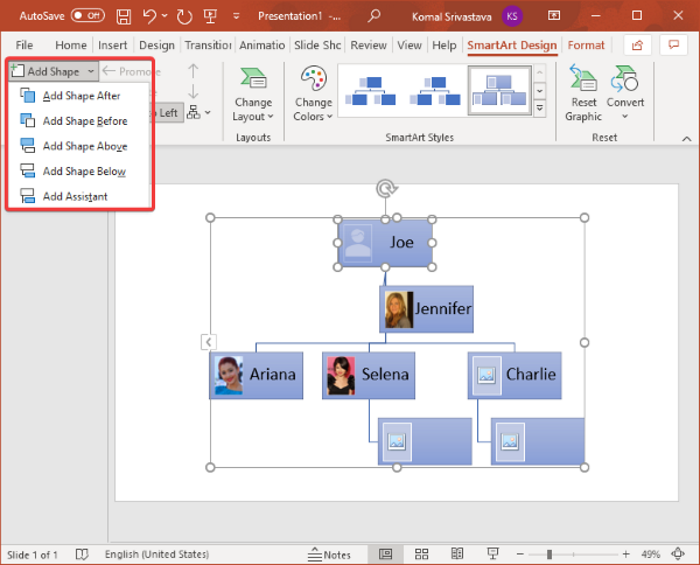Open the search magnifier in title bar
The image size is (700, 565).
coord(373,16)
